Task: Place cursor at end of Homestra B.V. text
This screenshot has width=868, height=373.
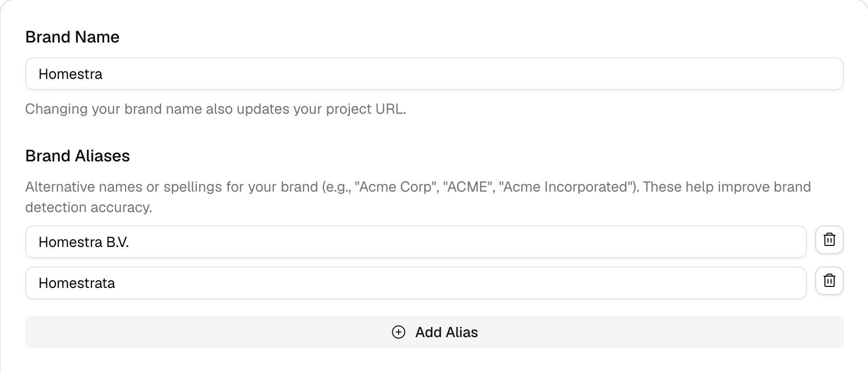Action: [129, 242]
